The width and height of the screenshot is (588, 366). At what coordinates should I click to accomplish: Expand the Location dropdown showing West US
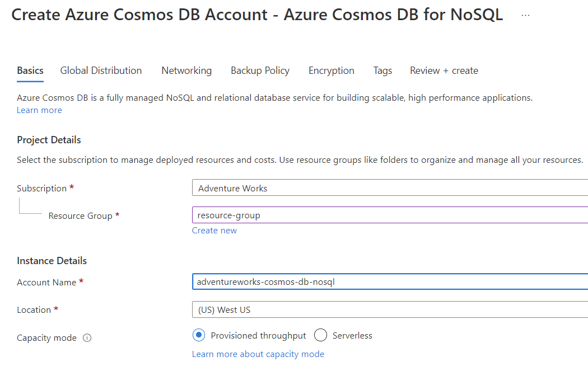(x=390, y=309)
